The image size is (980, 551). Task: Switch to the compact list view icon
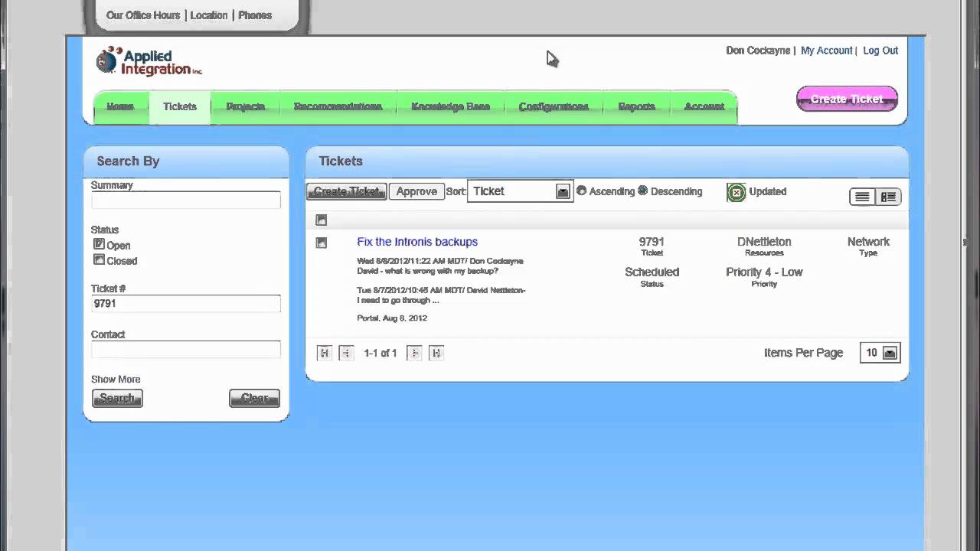coord(862,197)
